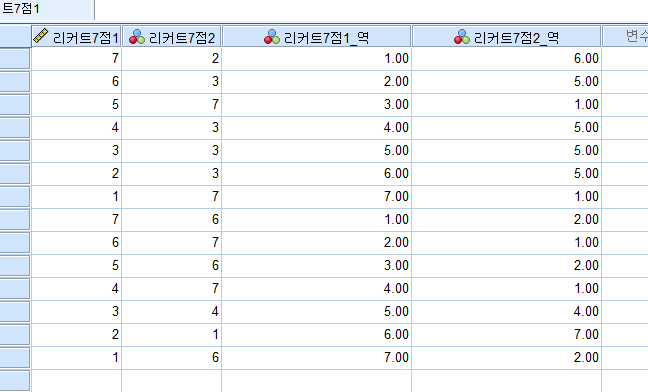Click the nominal icon on 리커트7점2 header
Screen dimensions: 648x392
click(137, 37)
